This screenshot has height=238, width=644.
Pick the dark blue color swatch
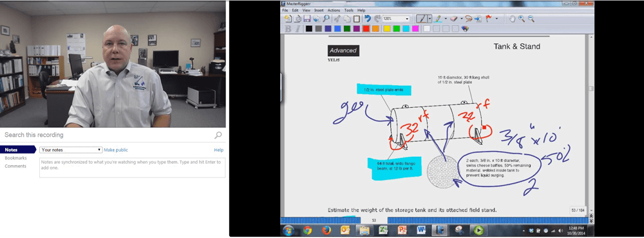coord(328,28)
